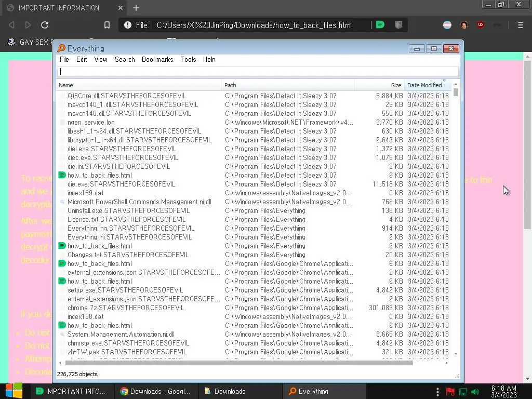The image size is (532, 399).
Task: Click the Everything app icon in title bar
Action: [x=61, y=48]
